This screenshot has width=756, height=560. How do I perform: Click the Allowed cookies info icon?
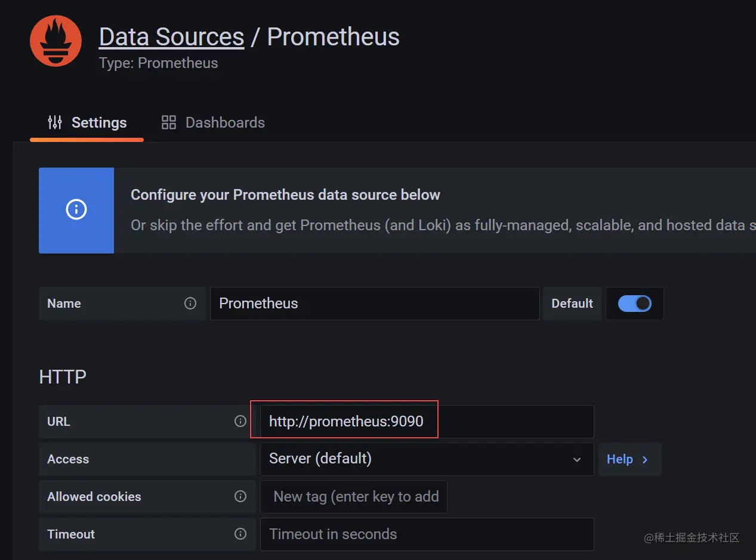(x=240, y=496)
